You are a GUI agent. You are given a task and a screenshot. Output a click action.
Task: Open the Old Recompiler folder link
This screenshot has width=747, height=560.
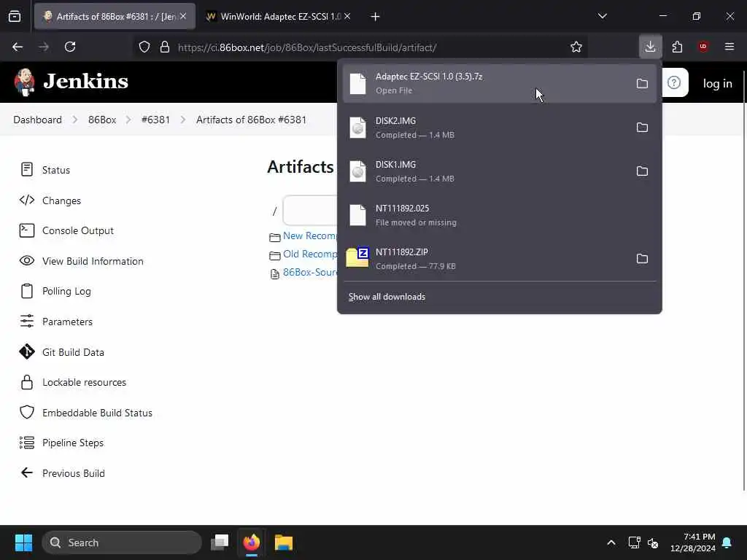tap(309, 254)
